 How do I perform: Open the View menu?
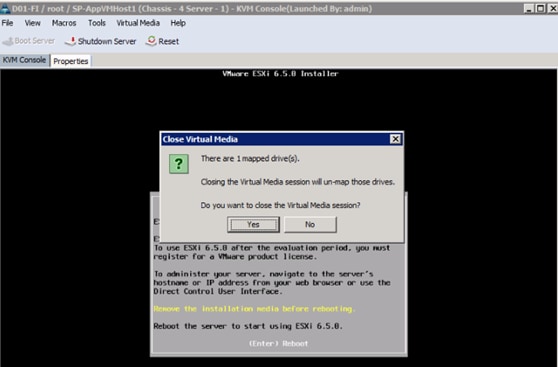[x=32, y=23]
